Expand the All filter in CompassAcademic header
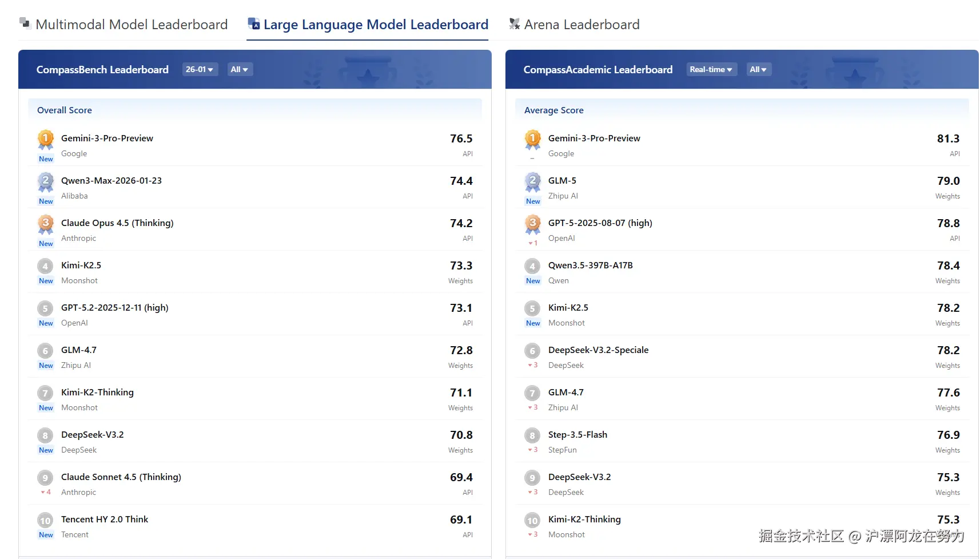The image size is (980, 559). [759, 69]
